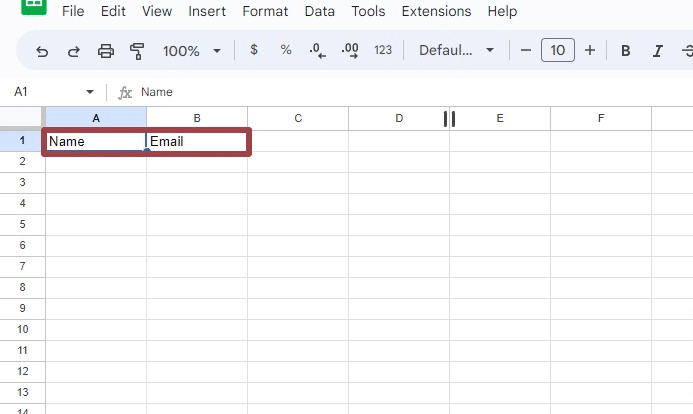Open the View menu

(157, 11)
